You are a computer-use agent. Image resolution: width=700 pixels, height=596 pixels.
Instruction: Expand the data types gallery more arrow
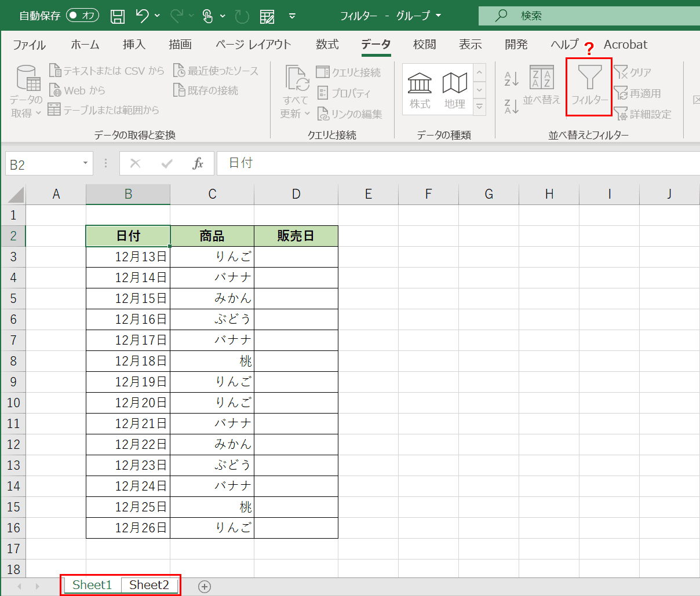click(x=479, y=107)
